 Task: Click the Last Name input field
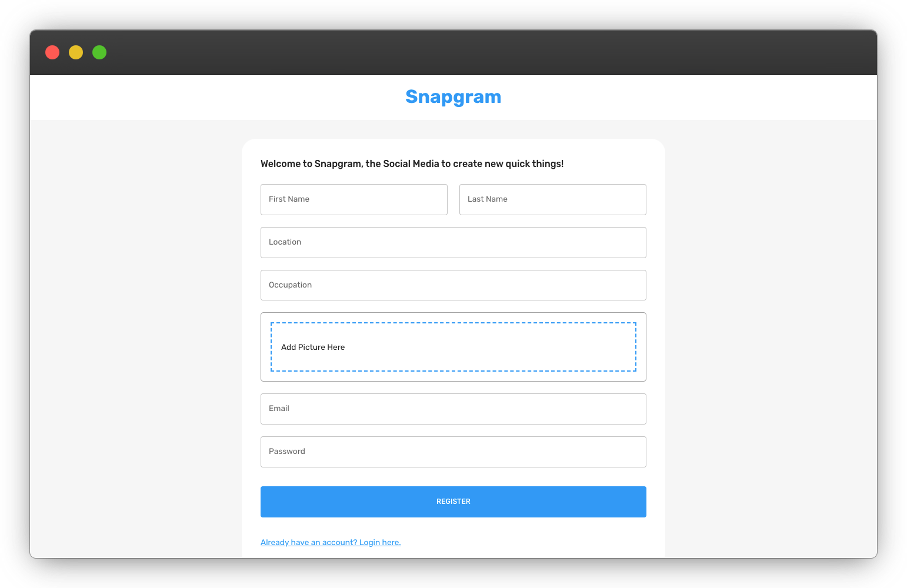552,199
